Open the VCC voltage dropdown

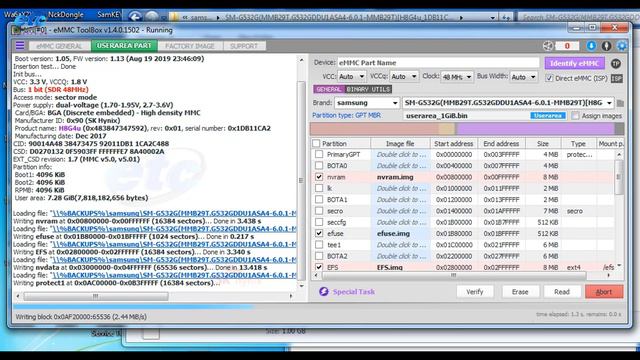[351, 77]
